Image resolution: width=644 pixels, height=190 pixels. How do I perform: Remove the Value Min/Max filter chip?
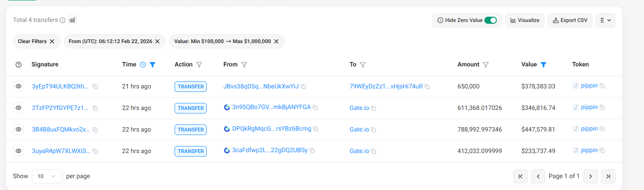[x=276, y=41]
